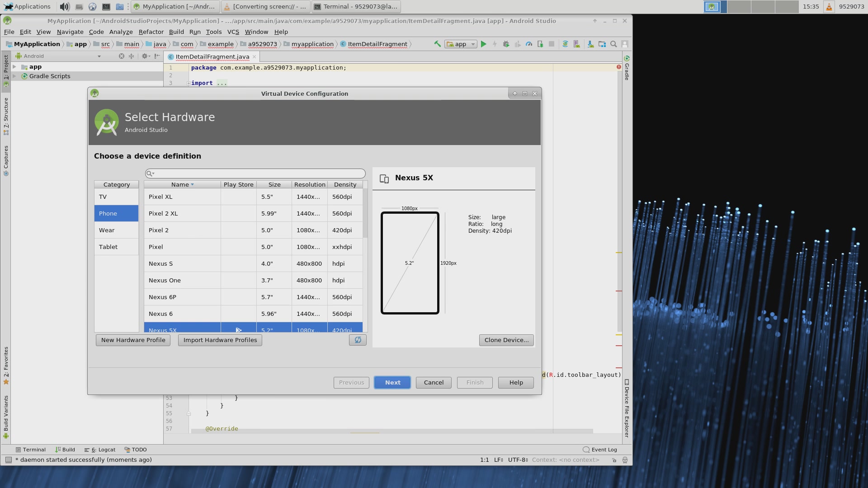Viewport: 868px width, 488px height.
Task: Open the Project Structure icon
Action: (602, 44)
